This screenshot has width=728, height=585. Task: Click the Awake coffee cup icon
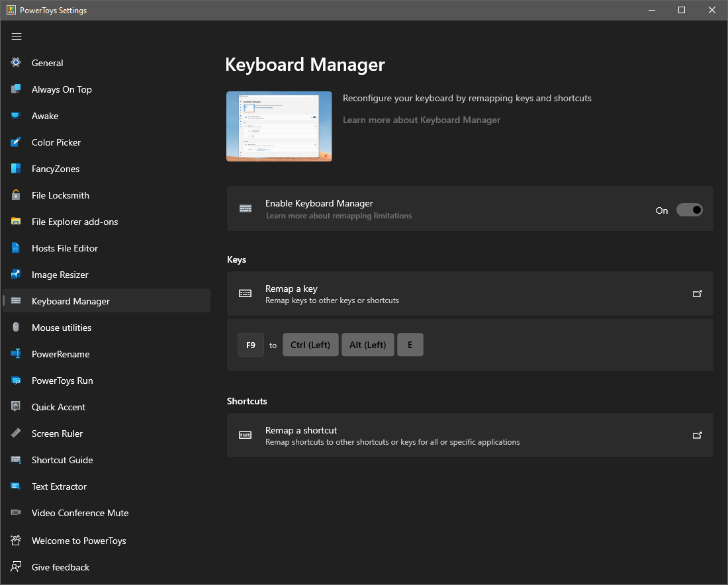click(x=16, y=116)
